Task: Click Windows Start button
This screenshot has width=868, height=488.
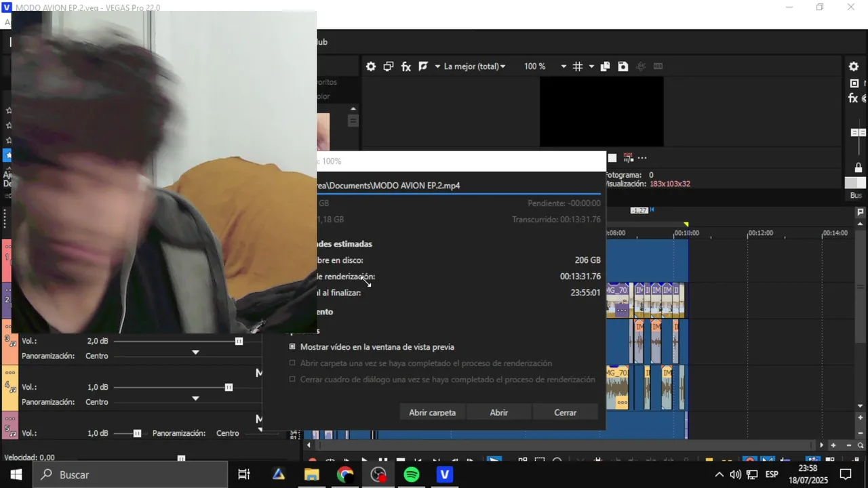Action: click(16, 474)
